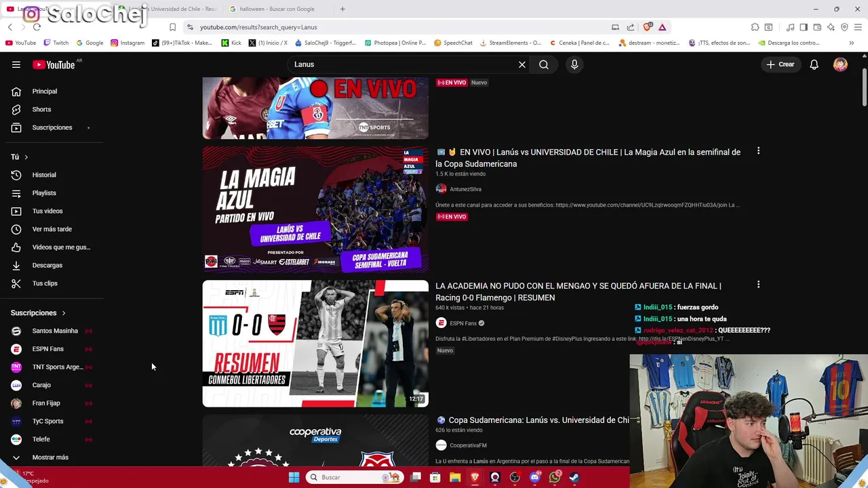Click the magnifier search button
The image size is (868, 488).
(544, 64)
